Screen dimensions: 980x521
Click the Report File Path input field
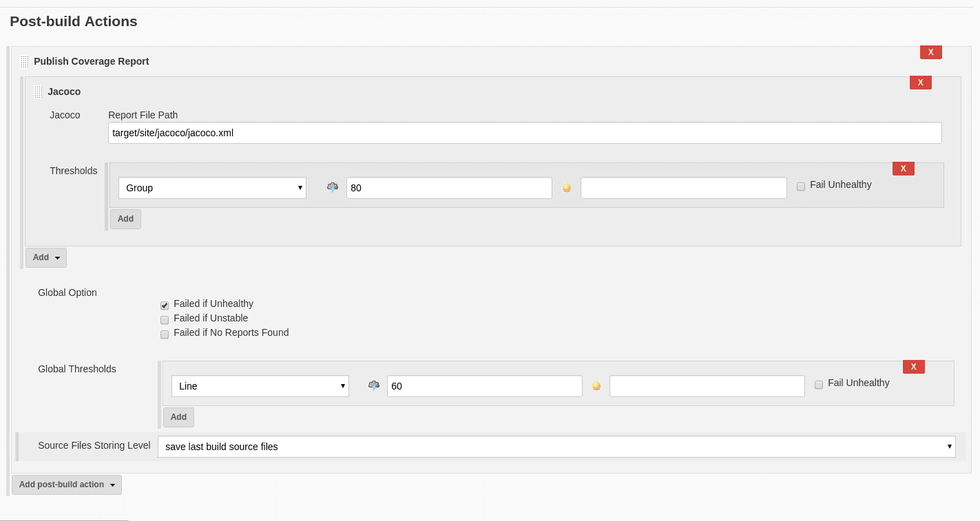[524, 132]
